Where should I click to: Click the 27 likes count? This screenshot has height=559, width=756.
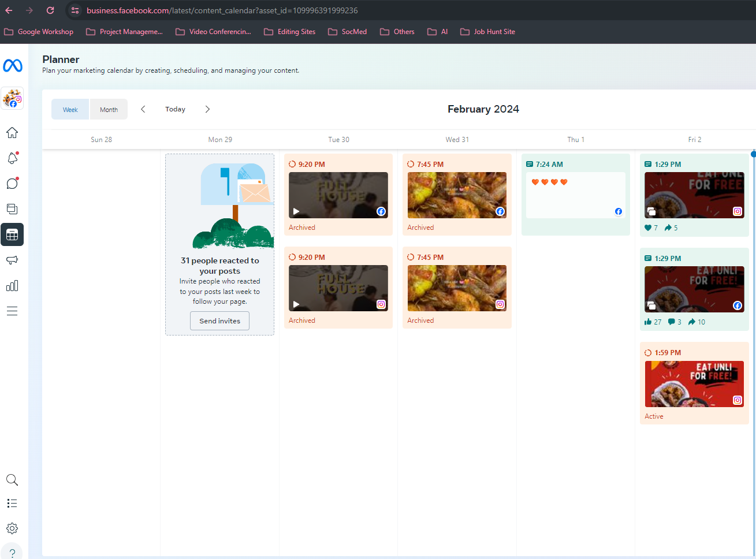[x=653, y=322]
